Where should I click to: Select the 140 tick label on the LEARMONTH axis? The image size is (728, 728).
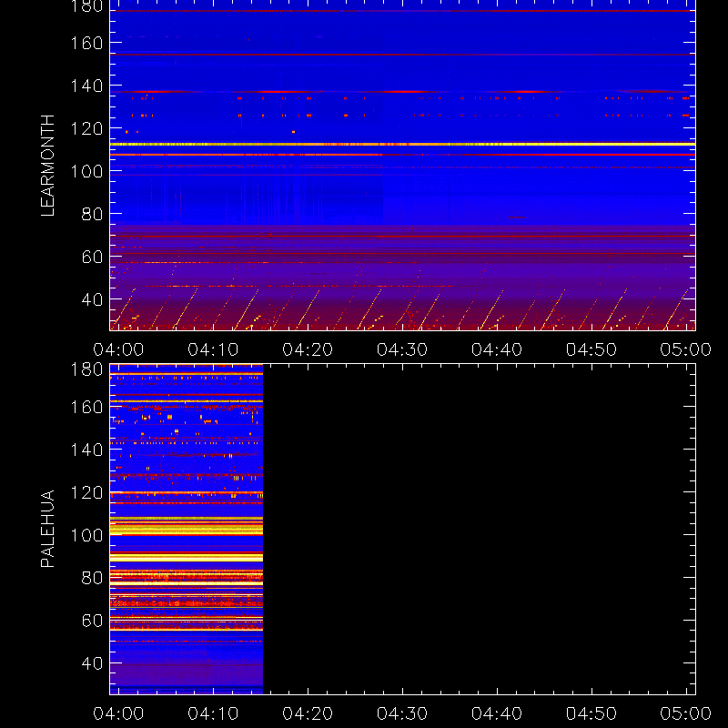click(x=86, y=86)
